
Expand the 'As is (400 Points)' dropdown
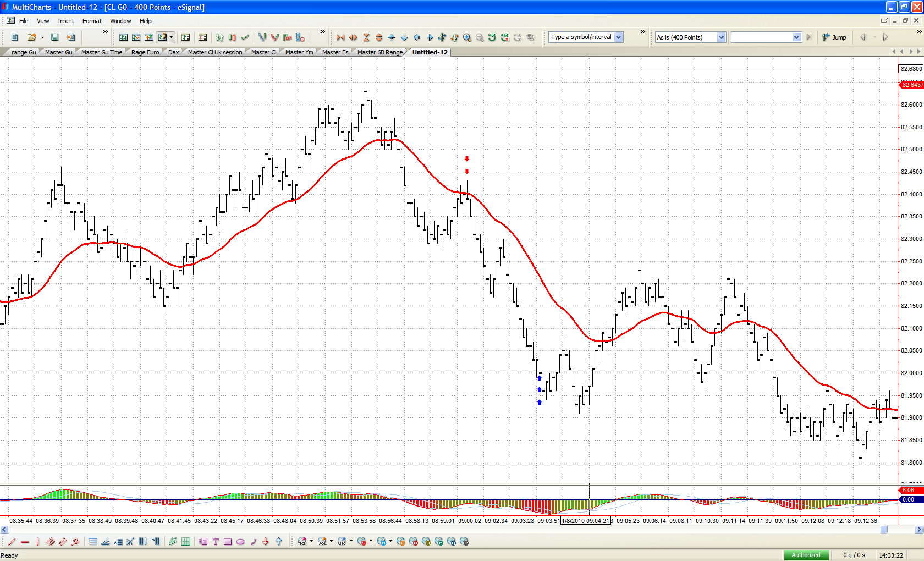tap(722, 37)
